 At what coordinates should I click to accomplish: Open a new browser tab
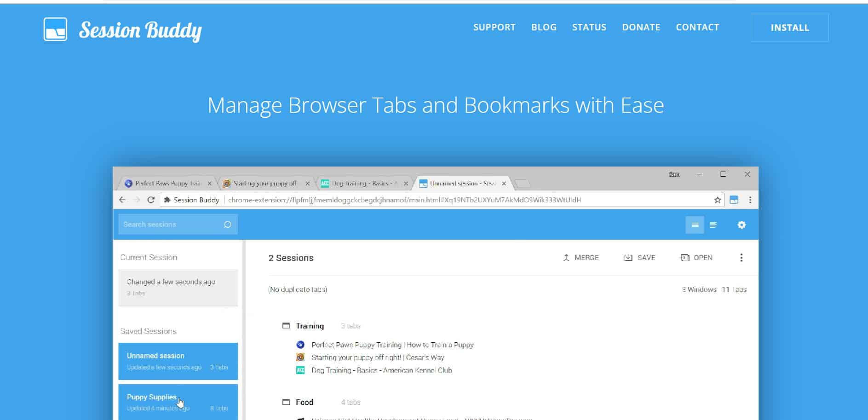tap(523, 184)
